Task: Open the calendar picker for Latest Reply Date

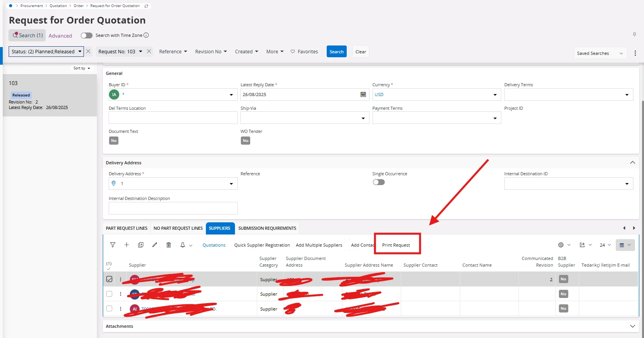Action: pos(363,94)
